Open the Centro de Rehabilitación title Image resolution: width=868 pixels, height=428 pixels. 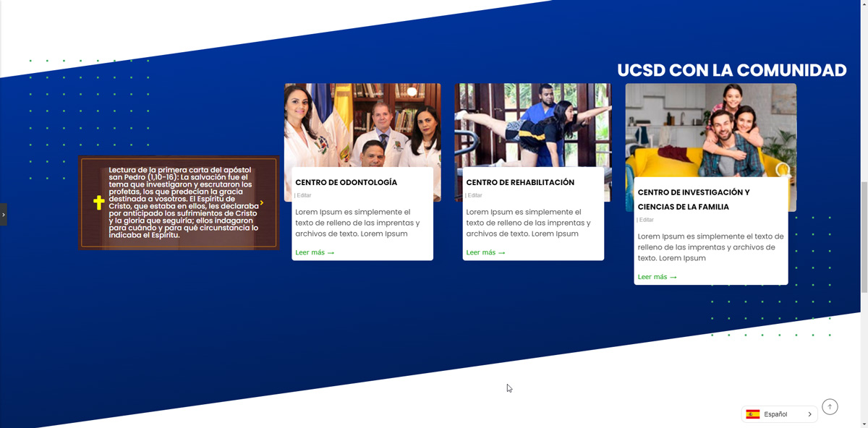coord(520,182)
